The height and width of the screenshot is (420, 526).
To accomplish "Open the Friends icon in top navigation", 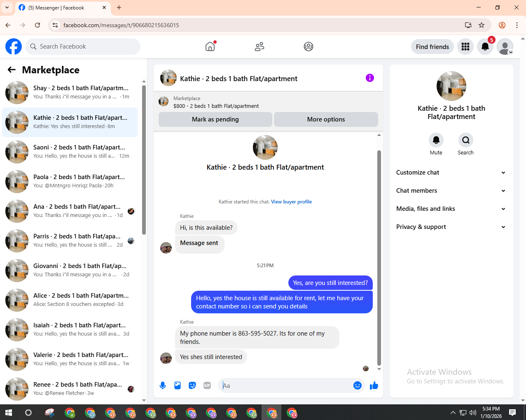I will point(259,47).
